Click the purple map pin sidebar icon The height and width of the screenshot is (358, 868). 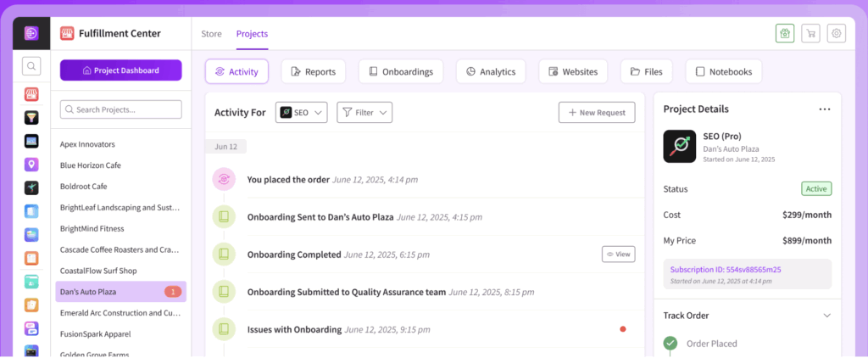coord(31,165)
